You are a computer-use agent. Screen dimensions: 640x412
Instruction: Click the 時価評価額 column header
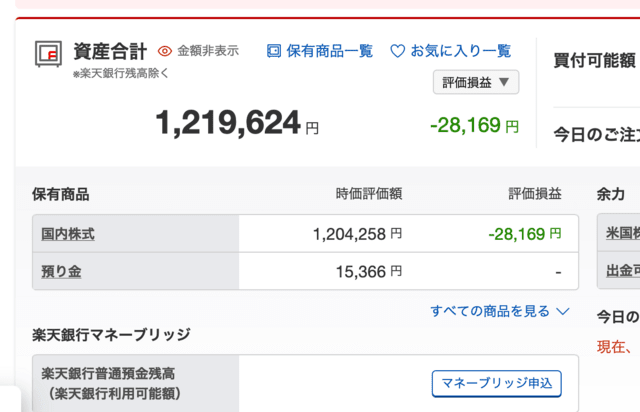point(369,194)
